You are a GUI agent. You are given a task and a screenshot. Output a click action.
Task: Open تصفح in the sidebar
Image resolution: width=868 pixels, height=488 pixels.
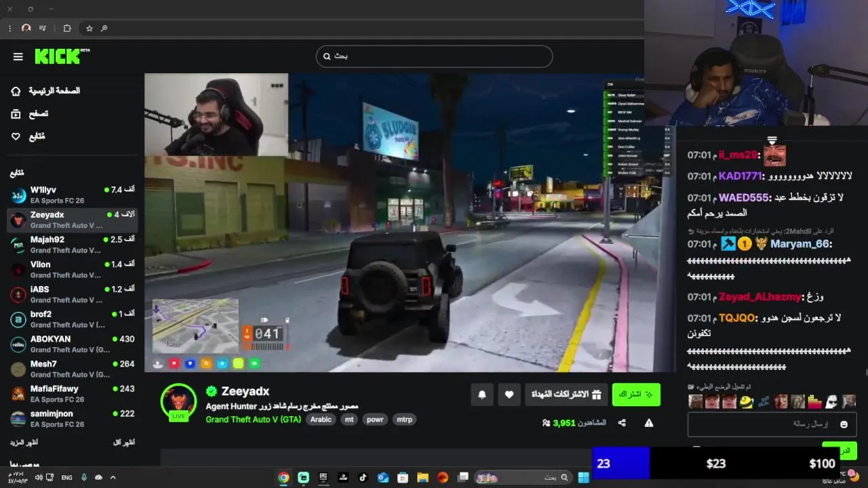click(x=30, y=114)
